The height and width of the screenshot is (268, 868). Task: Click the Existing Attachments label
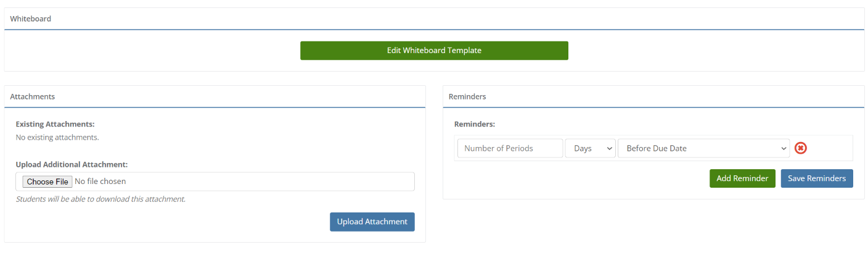coord(55,124)
